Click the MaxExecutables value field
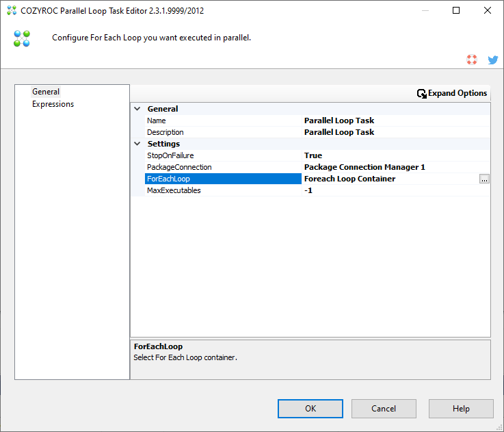Image resolution: width=504 pixels, height=432 pixels. pos(390,190)
